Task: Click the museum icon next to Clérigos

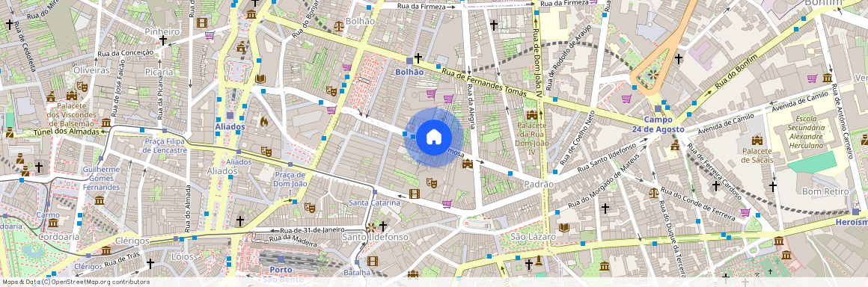Action: [x=106, y=250]
